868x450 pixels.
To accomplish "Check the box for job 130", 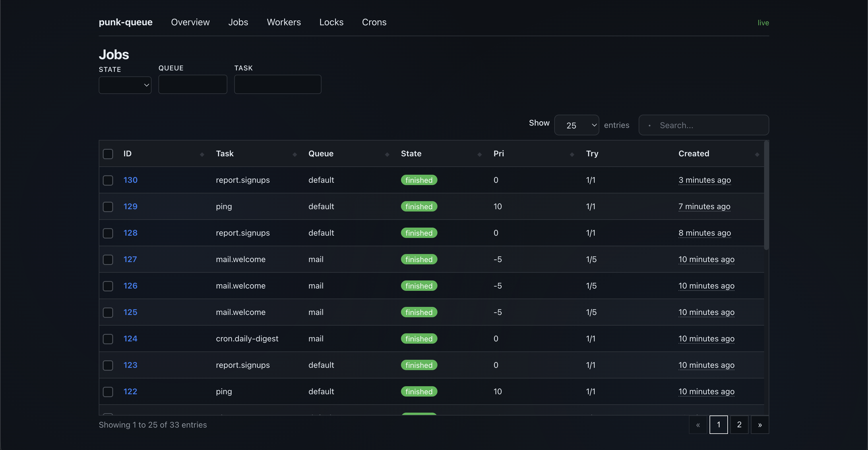I will tap(108, 180).
